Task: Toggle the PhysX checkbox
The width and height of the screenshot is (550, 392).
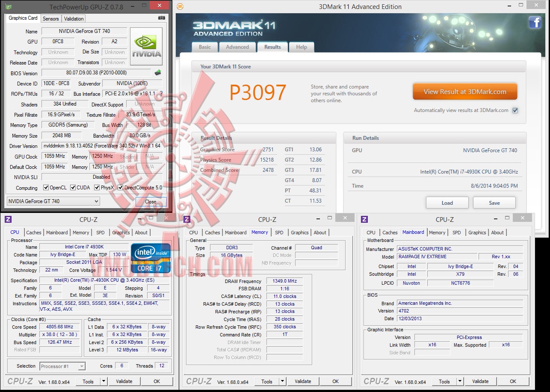Action: pyautogui.click(x=97, y=188)
